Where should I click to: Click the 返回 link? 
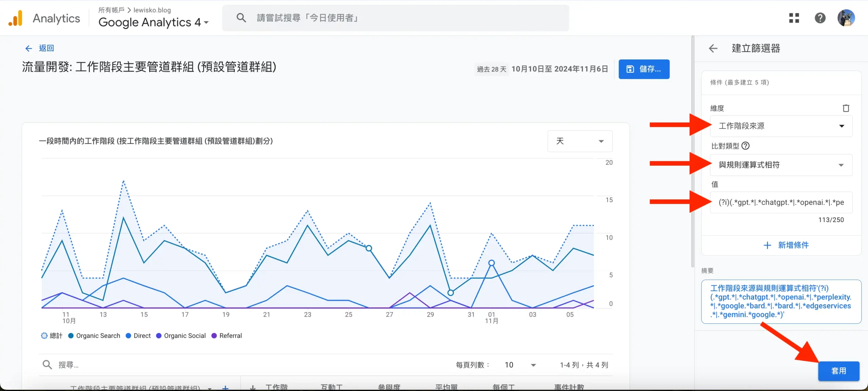pos(46,48)
